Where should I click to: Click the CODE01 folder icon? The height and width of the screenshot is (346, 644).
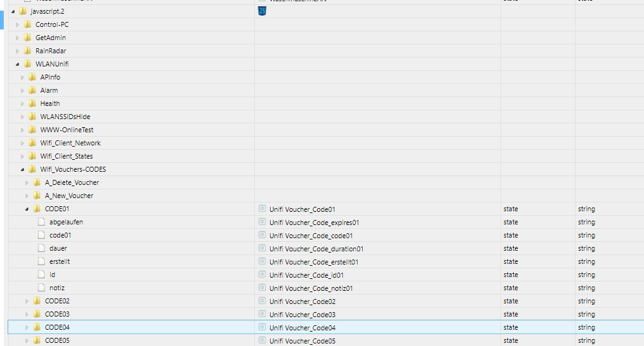click(37, 208)
